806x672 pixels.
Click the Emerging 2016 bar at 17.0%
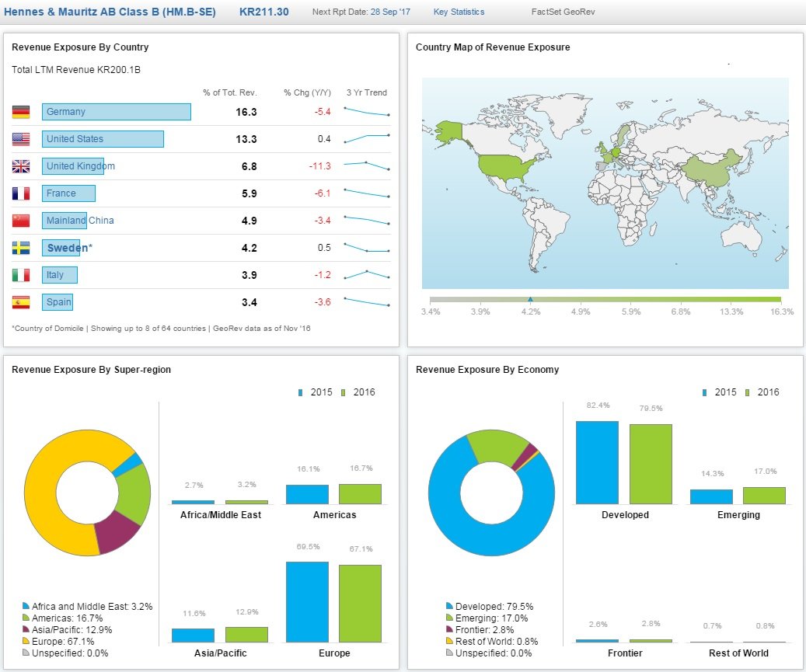(764, 496)
